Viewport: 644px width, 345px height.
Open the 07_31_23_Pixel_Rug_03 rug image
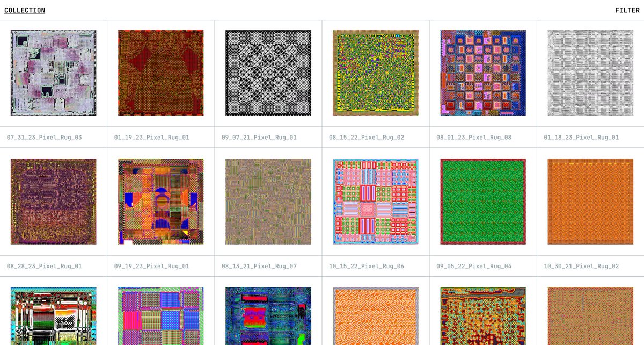click(54, 73)
